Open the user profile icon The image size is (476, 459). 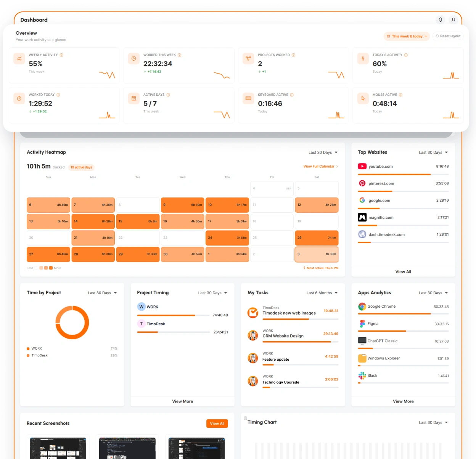(x=453, y=19)
